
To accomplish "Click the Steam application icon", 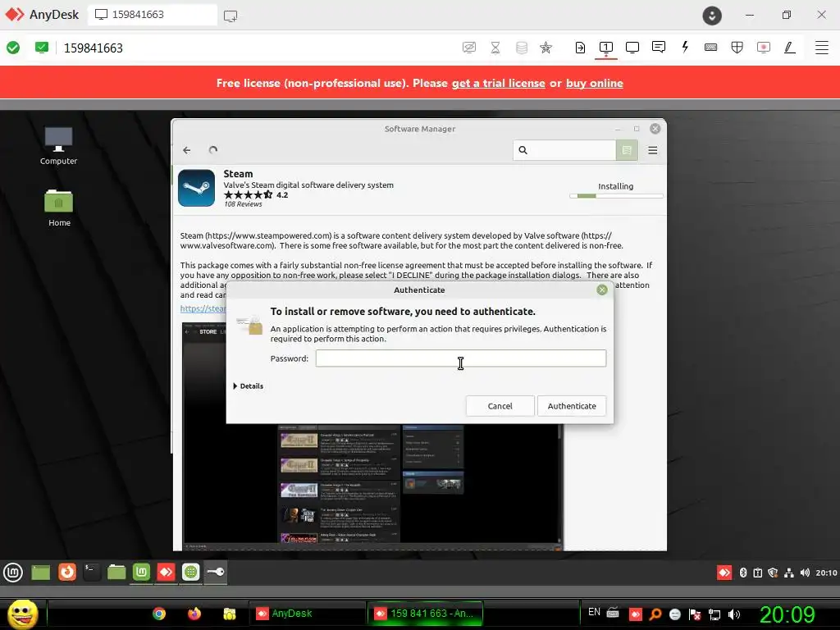I will [x=197, y=188].
